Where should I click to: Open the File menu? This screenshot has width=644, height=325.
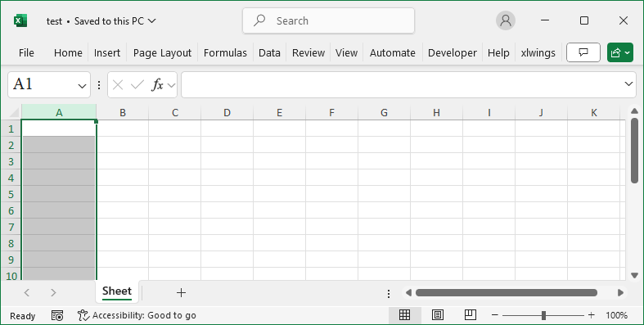click(x=26, y=53)
